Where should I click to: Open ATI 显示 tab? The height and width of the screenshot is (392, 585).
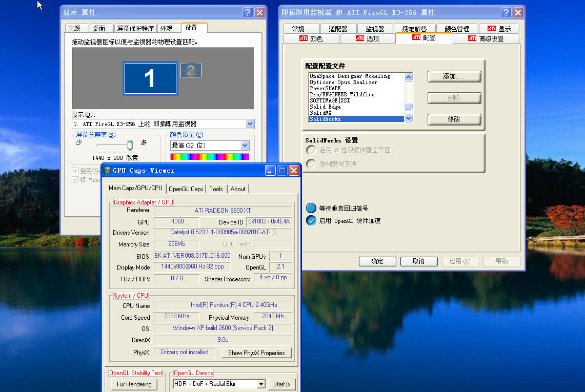coord(499,29)
